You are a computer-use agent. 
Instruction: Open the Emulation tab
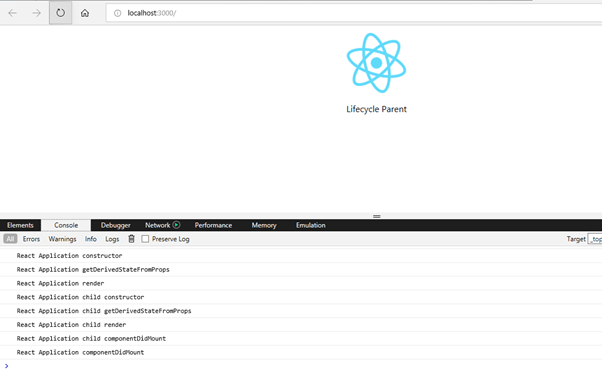coord(311,225)
